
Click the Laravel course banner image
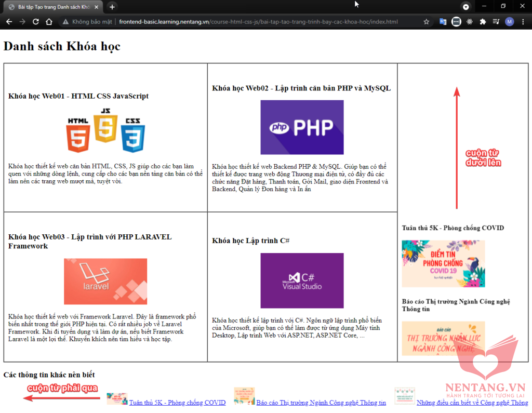[105, 281]
